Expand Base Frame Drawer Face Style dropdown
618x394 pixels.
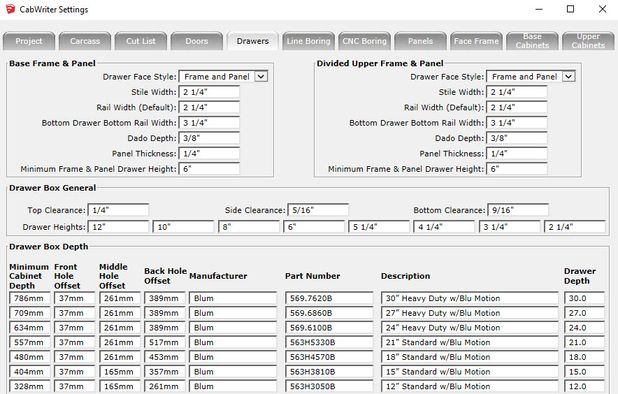pos(261,76)
